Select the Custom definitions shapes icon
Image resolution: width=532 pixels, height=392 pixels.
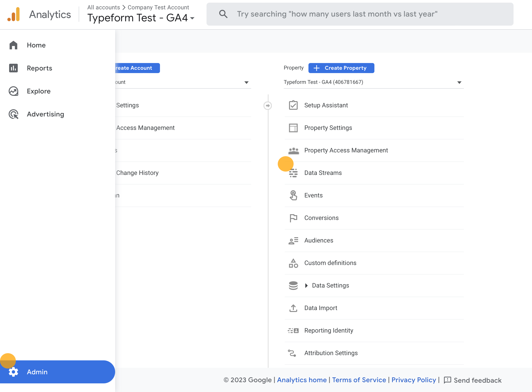pos(293,263)
